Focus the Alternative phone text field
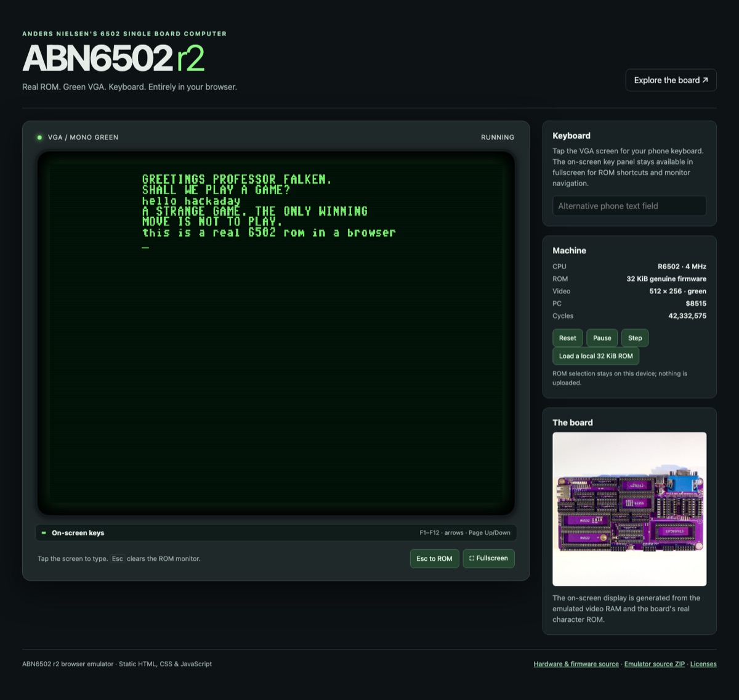 tap(629, 206)
